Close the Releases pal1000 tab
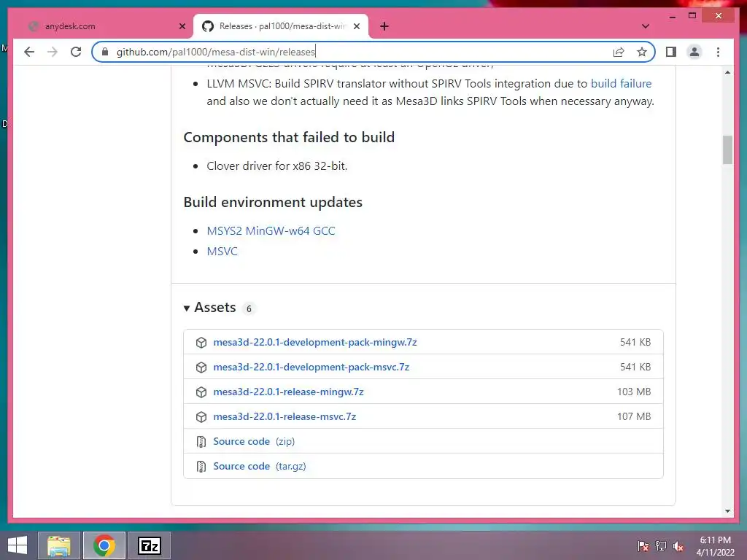 pyautogui.click(x=356, y=26)
